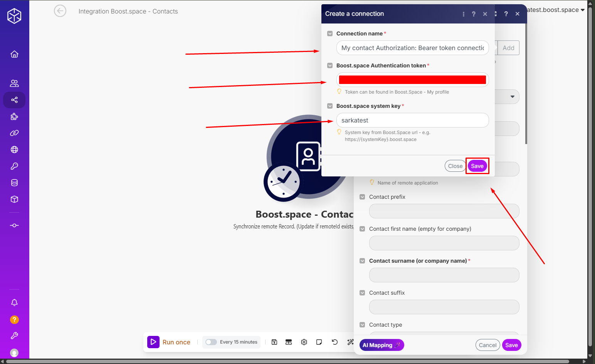This screenshot has height=364, width=595.
Task: Click the scenario settings gear icon
Action: click(304, 342)
